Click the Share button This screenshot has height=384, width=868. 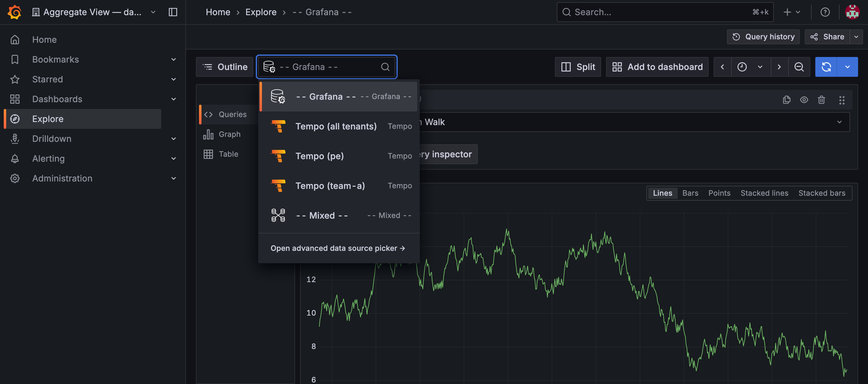pyautogui.click(x=827, y=37)
